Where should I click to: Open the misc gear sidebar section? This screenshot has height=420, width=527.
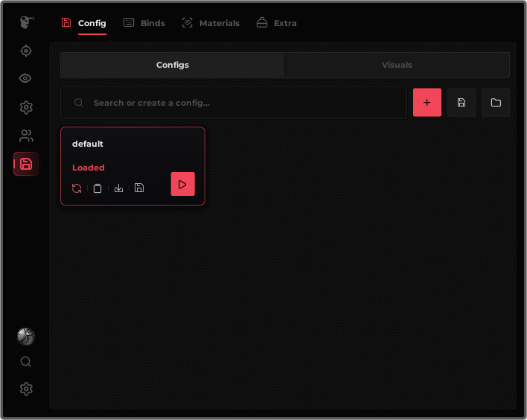coord(26,107)
